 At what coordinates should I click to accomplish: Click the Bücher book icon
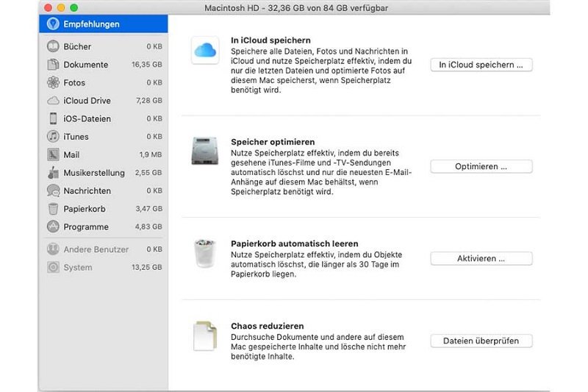coord(53,46)
